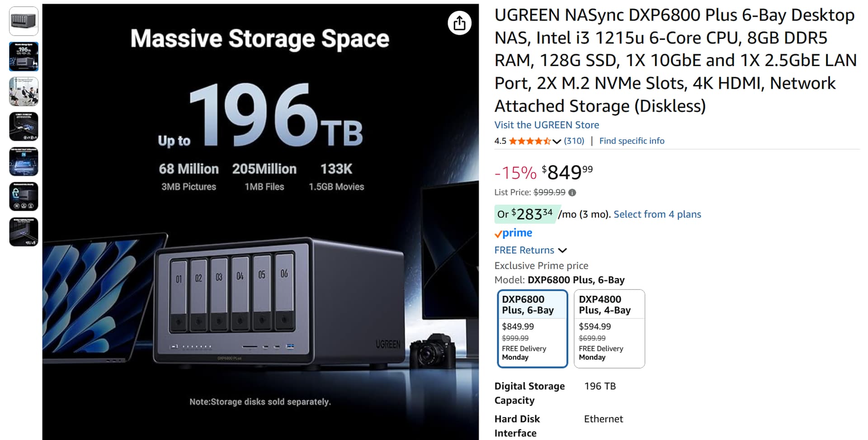Open the 310 reviews count link

coord(574,141)
